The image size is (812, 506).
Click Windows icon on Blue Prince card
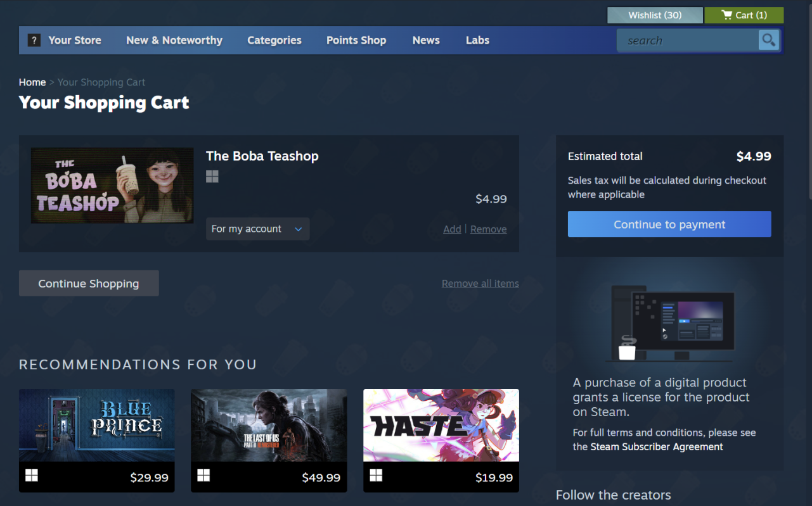click(32, 476)
